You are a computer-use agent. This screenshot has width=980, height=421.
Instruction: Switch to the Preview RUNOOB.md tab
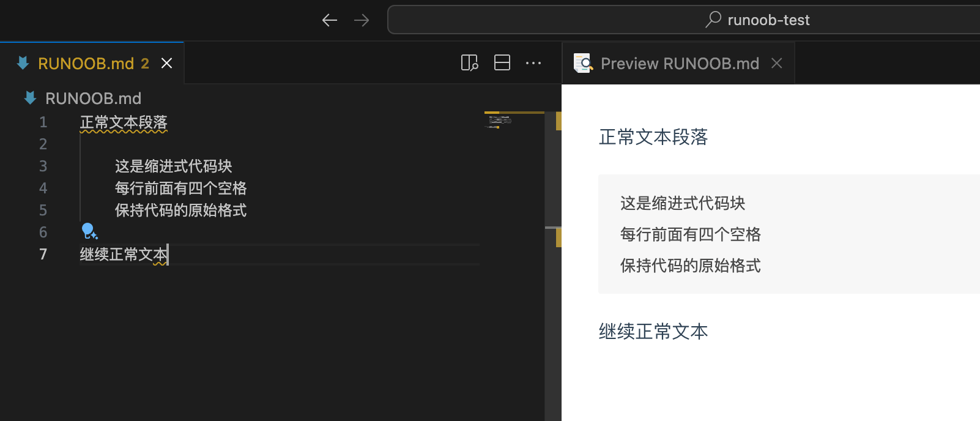[679, 64]
